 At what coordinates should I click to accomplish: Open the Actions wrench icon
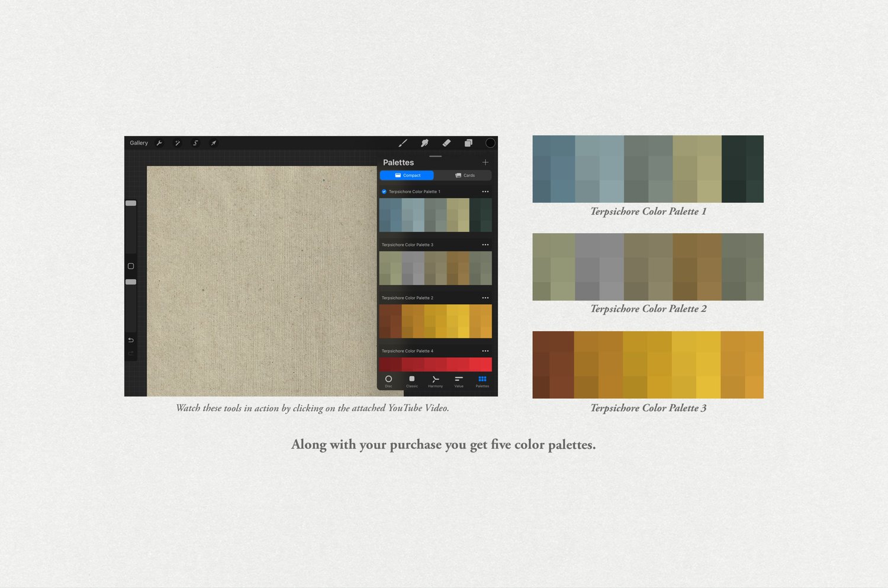pyautogui.click(x=159, y=143)
